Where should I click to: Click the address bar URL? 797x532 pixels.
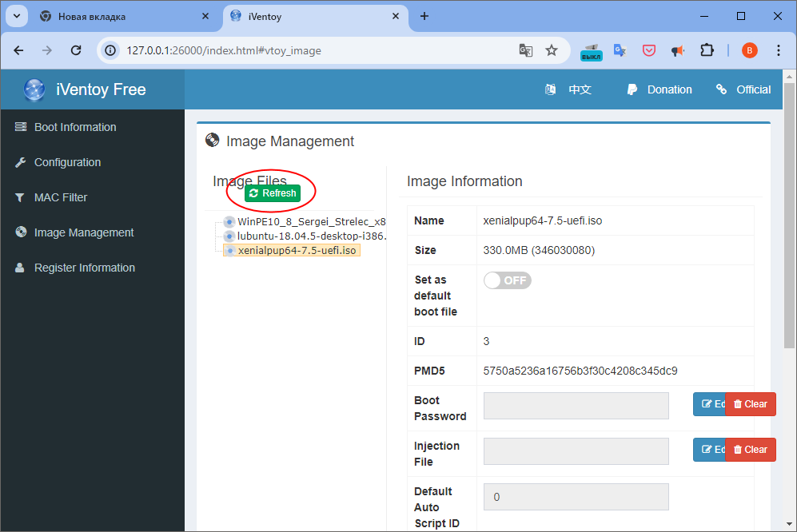click(224, 50)
